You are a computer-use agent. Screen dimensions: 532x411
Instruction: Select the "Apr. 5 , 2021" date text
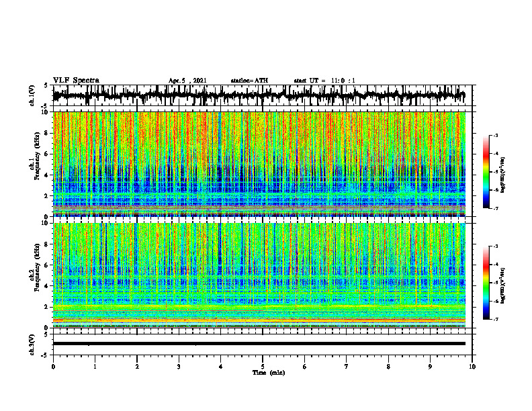187,81
